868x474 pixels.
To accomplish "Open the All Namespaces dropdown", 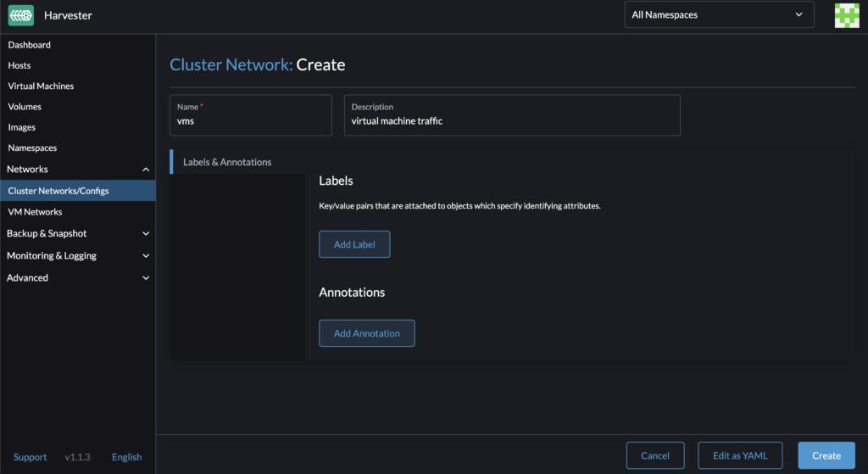I will 717,14.
